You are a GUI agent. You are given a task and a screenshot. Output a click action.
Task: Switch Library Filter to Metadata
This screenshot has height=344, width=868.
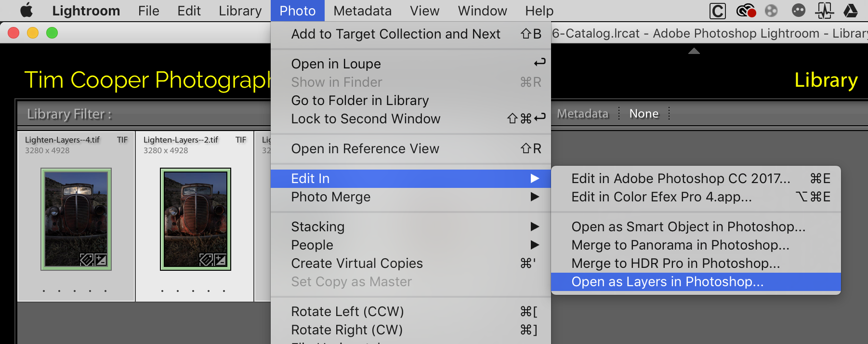click(582, 114)
